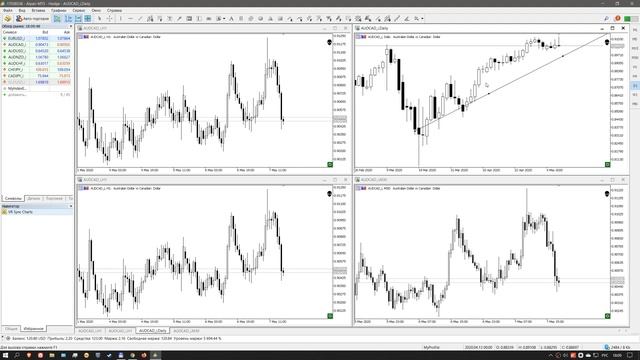Select the bottom timeframe button in right sidebar
This screenshot has height=360, width=640.
[x=635, y=104]
